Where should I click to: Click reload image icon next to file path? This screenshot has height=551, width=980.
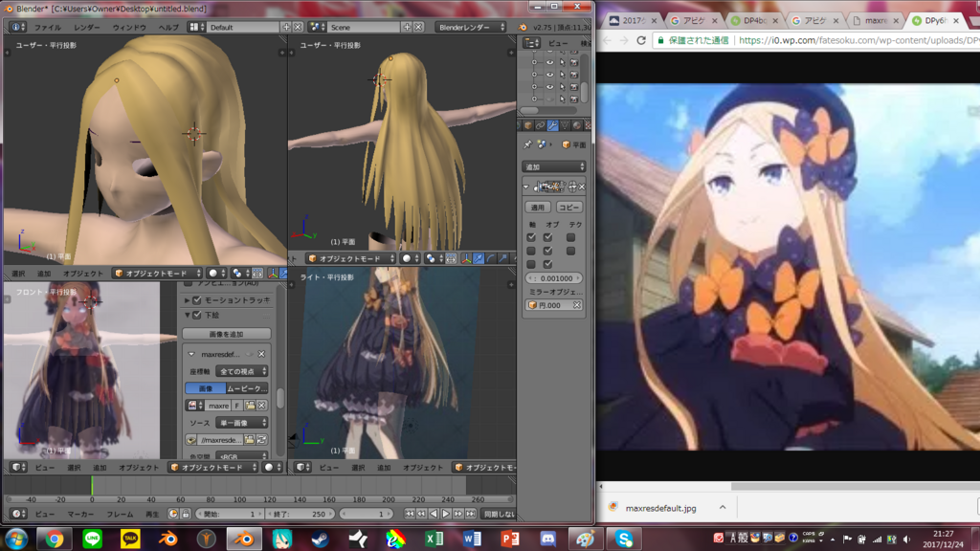click(x=262, y=440)
